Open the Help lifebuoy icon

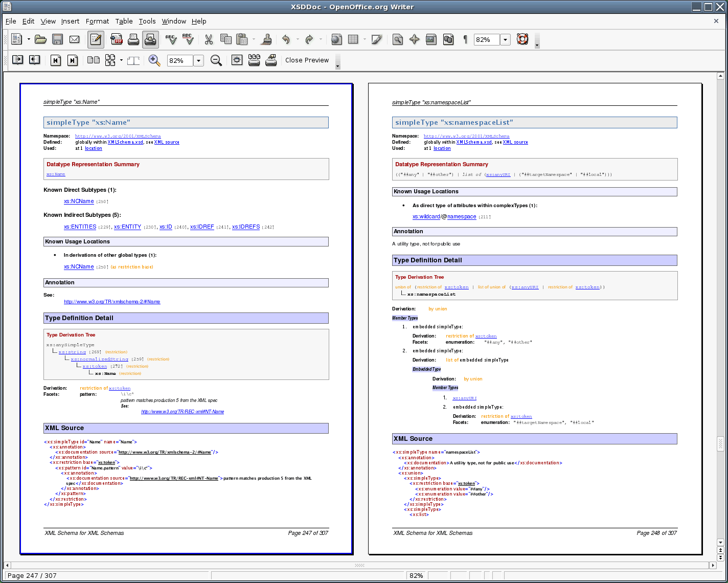tap(522, 39)
